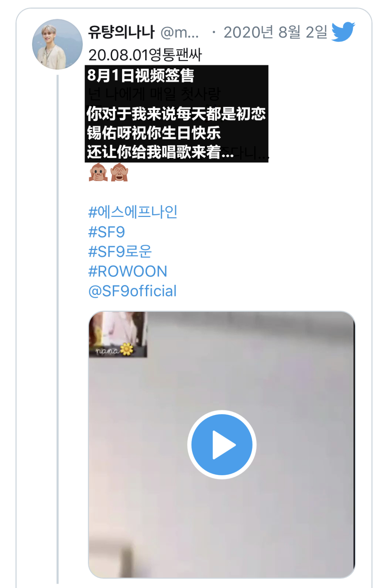Click the truncated @m... username handle

coord(179,33)
